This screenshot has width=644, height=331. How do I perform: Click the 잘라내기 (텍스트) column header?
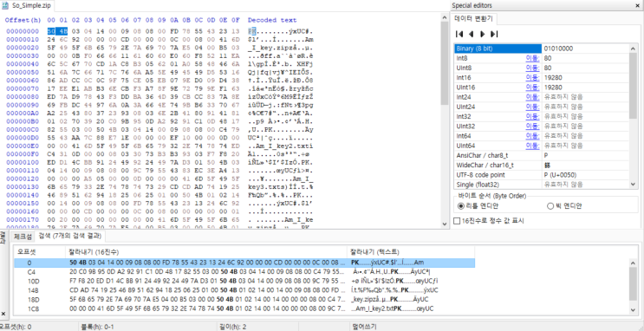[411, 252]
